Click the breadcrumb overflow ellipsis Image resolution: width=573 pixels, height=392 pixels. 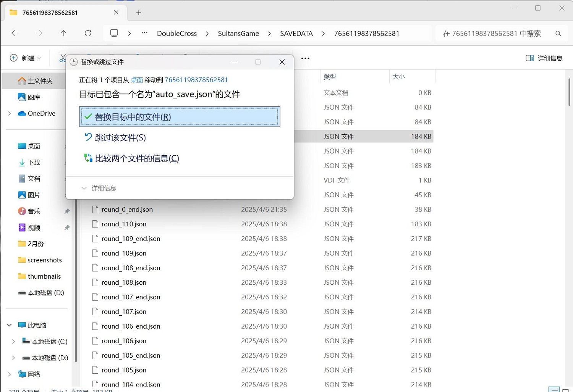pos(144,33)
